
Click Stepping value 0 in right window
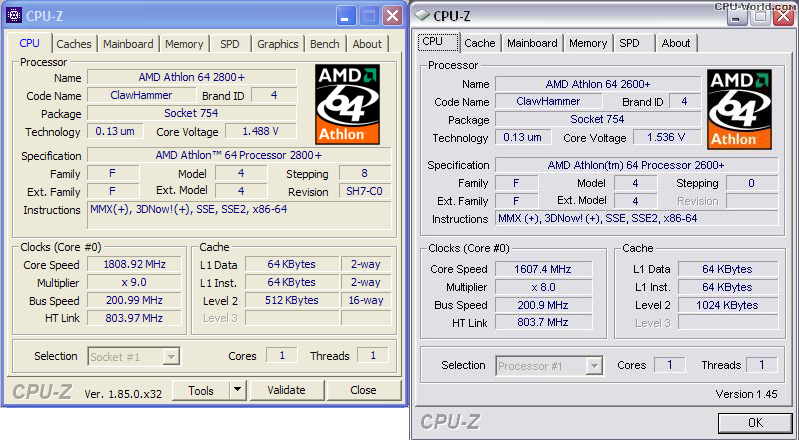(752, 183)
